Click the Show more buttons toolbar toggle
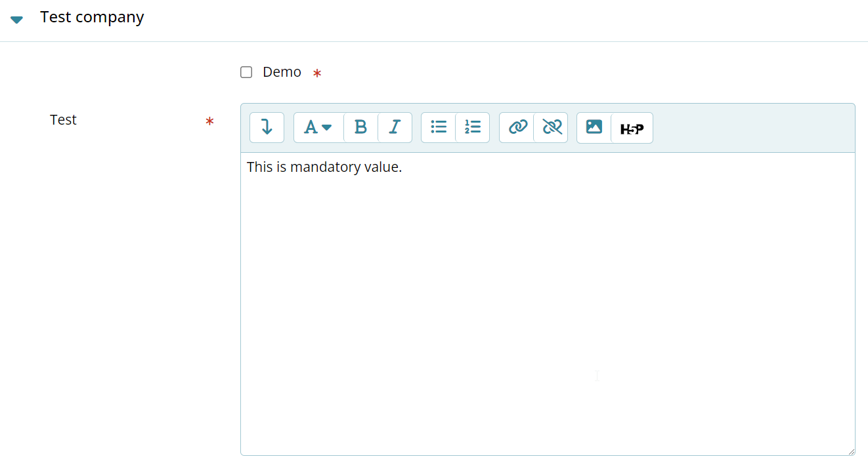 (267, 127)
